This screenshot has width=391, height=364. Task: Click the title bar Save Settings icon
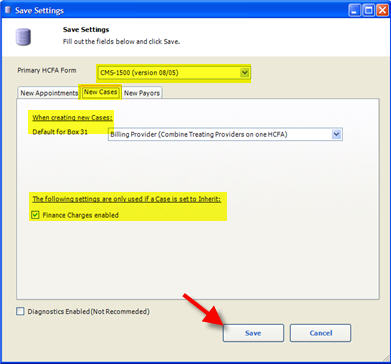click(7, 10)
